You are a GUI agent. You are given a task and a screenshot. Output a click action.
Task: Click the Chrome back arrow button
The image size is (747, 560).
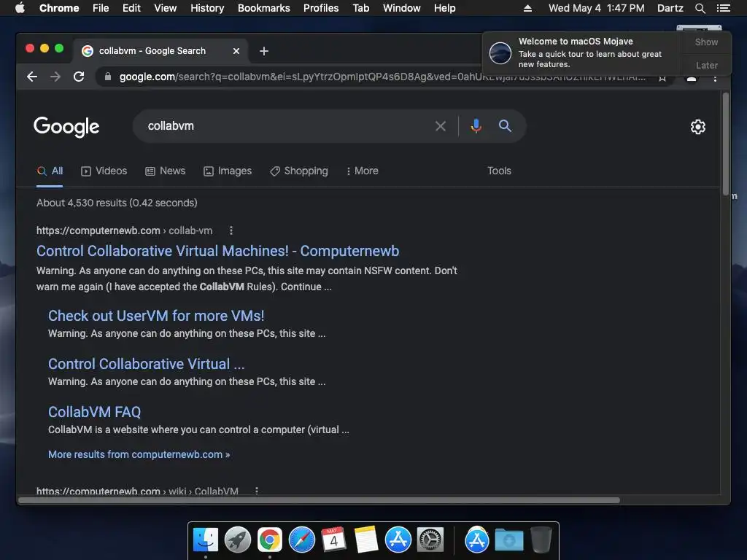coord(32,77)
